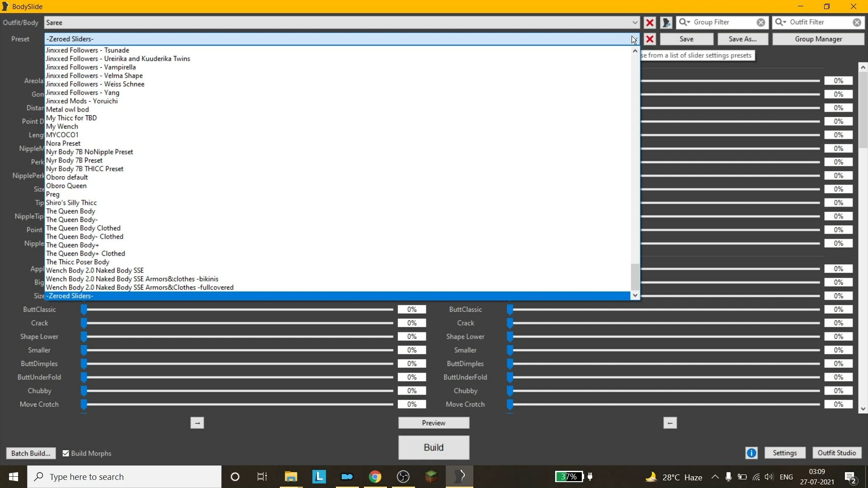Open Cortana from the taskbar
This screenshot has width=868, height=488.
pyautogui.click(x=235, y=477)
